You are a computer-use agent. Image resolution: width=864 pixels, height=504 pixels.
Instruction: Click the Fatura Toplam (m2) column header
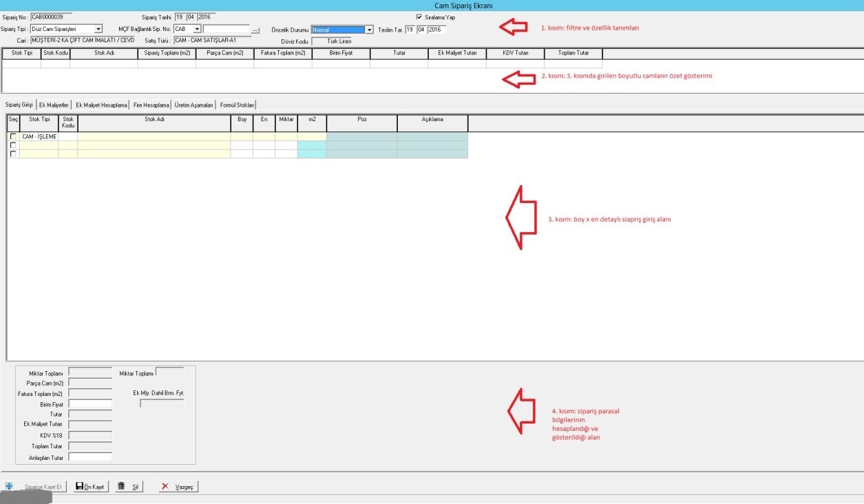(x=283, y=53)
